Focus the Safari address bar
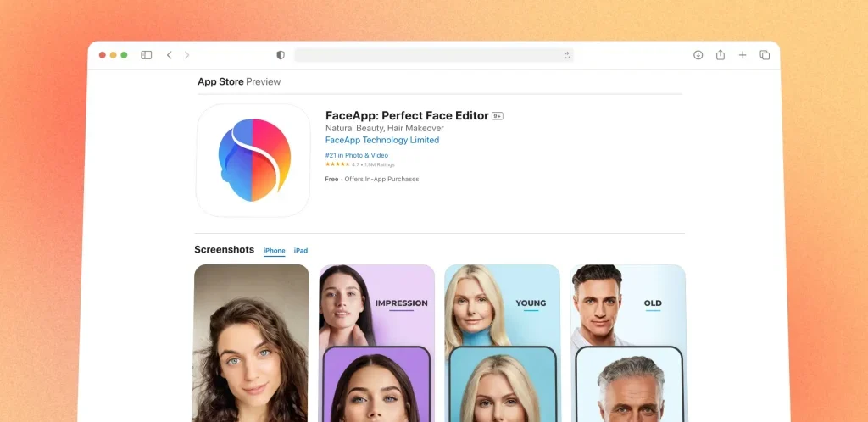 (x=433, y=55)
